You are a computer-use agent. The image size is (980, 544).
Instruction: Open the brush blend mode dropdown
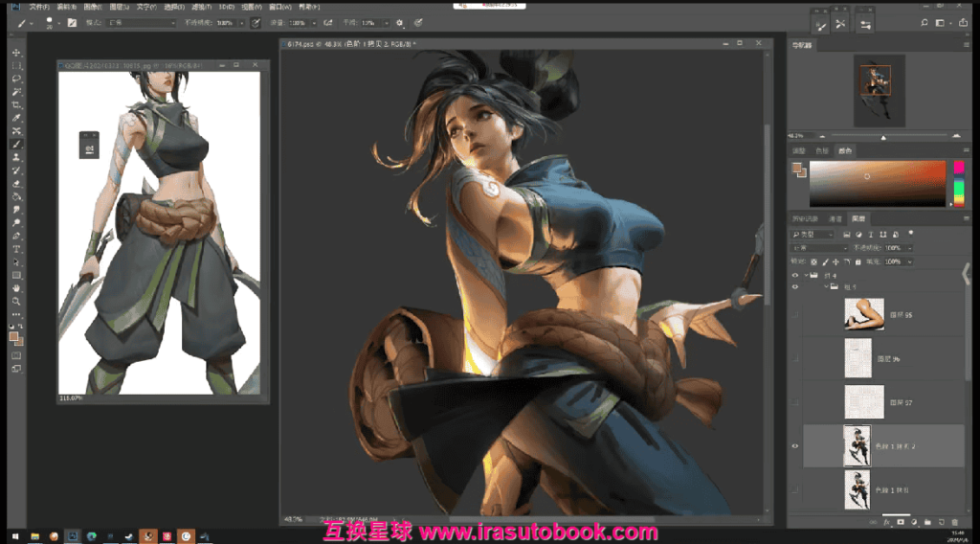click(x=142, y=23)
